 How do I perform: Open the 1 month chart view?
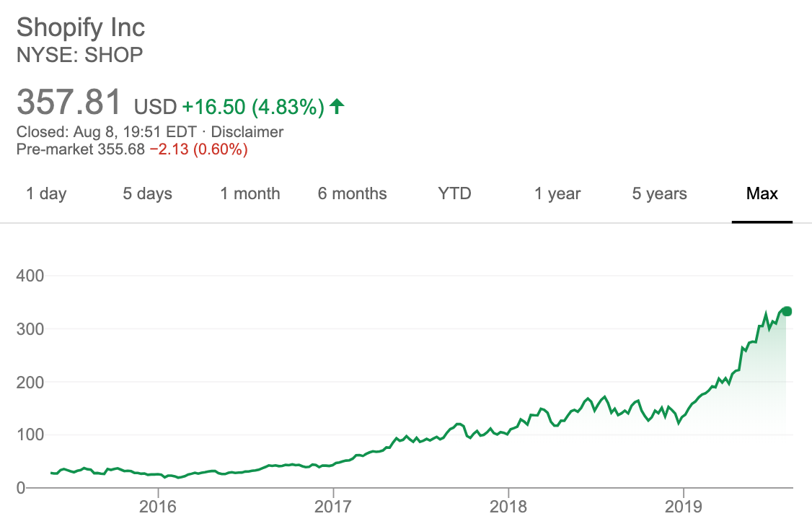(250, 194)
